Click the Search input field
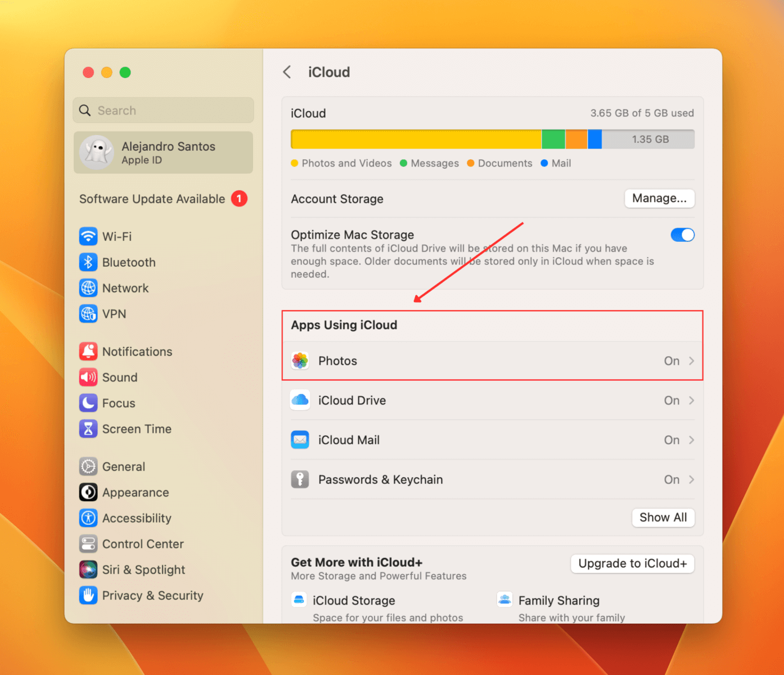 click(163, 110)
